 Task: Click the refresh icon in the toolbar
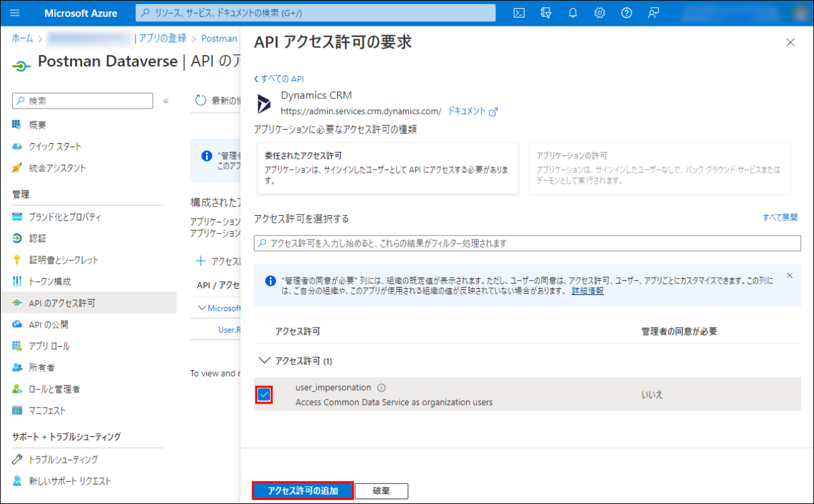(201, 100)
